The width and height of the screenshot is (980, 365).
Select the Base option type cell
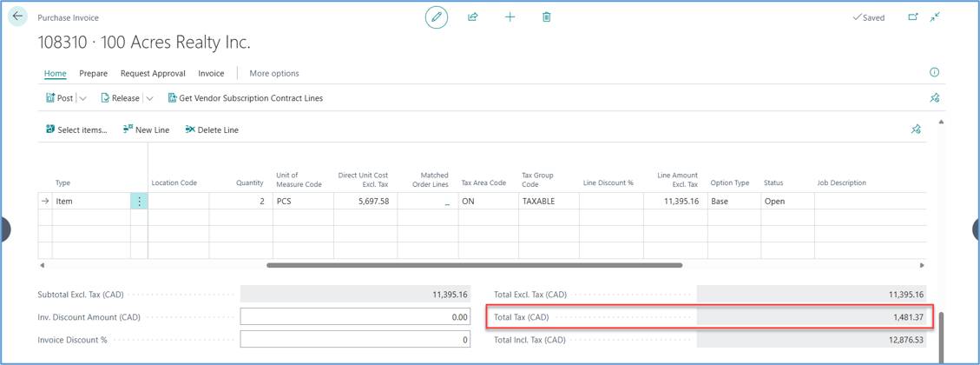(x=733, y=202)
